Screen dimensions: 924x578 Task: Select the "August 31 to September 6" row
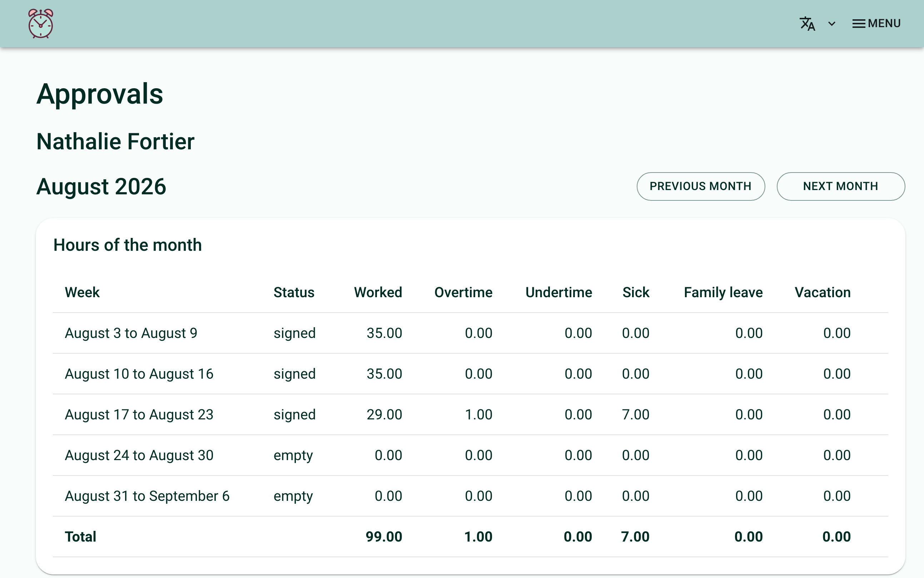[470, 496]
